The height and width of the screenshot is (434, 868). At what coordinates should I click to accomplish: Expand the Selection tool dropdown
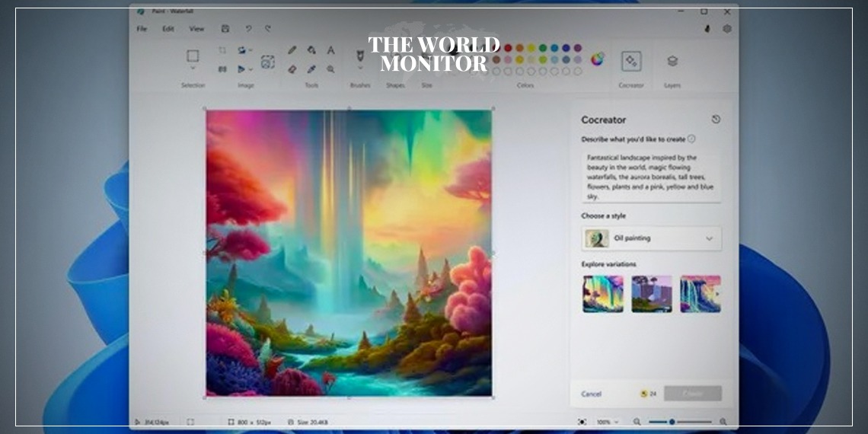(x=193, y=69)
